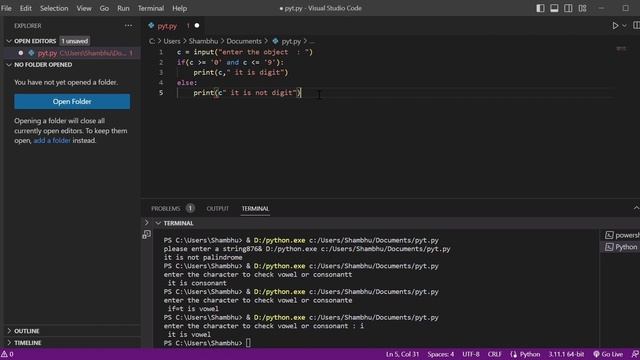Image resolution: width=640 pixels, height=360 pixels.
Task: Open Edit menu
Action: coord(25,8)
